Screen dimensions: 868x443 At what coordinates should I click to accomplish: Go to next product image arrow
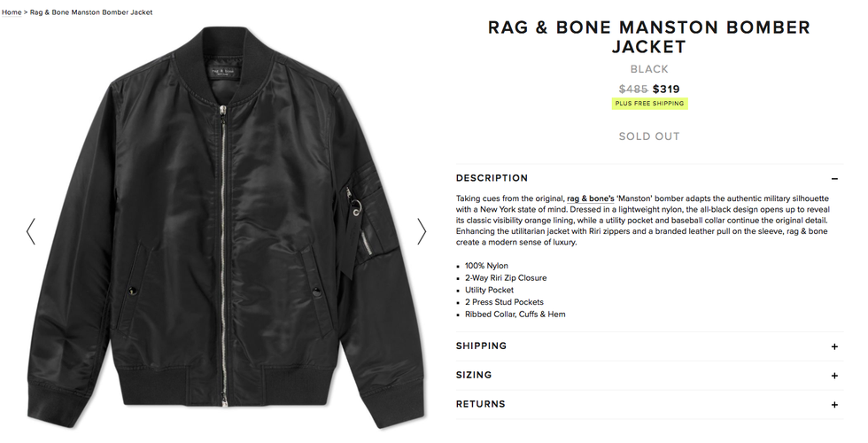422,231
